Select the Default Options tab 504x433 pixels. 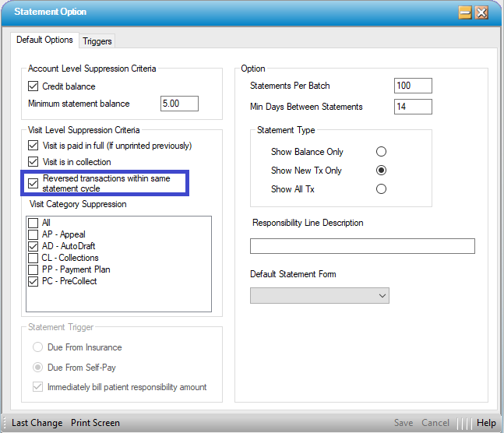[x=45, y=40]
